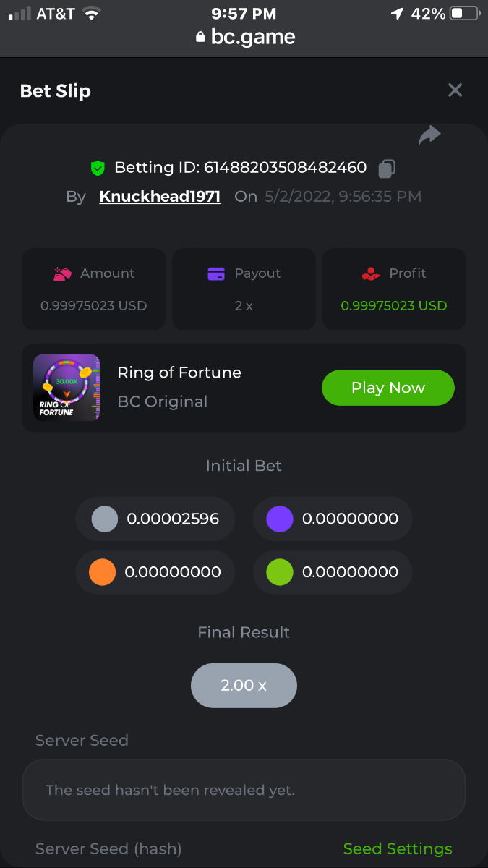Click the Ring of Fortune game title

179,373
